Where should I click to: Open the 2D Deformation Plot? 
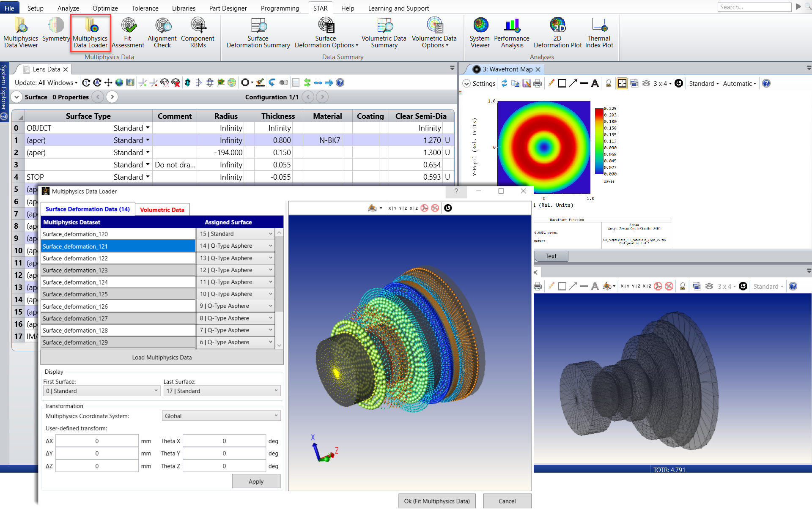557,33
